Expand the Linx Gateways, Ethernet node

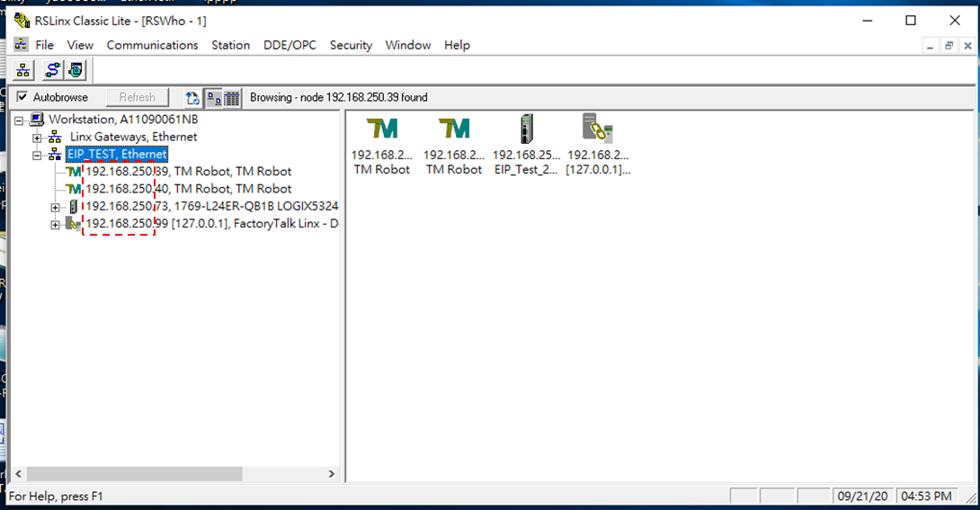click(37, 138)
